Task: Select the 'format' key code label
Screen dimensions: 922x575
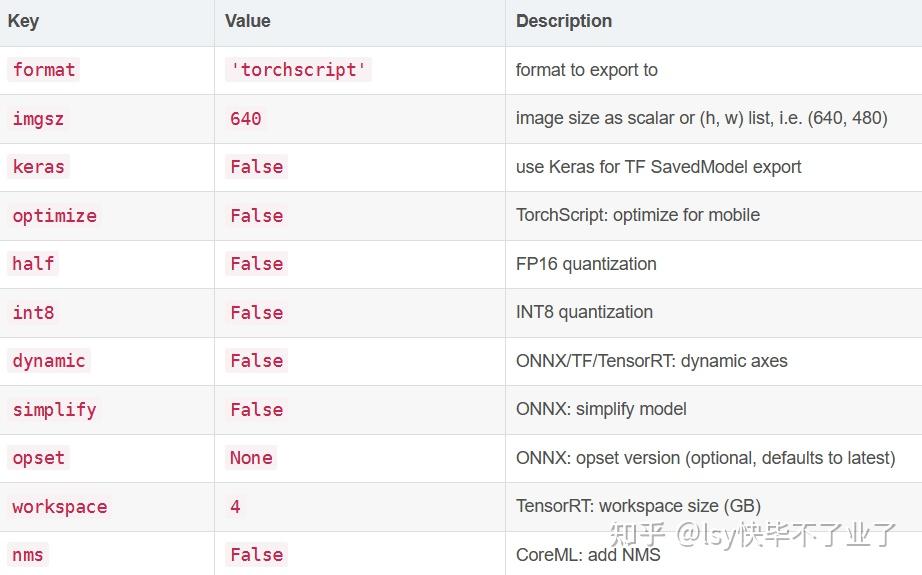Action: pos(44,70)
